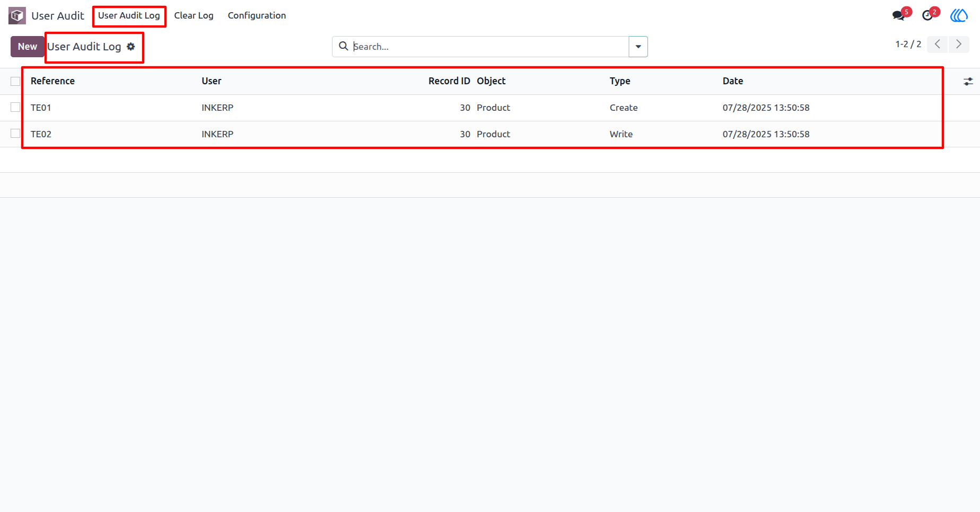Click the search magnifier icon
This screenshot has height=512, width=980.
(344, 46)
